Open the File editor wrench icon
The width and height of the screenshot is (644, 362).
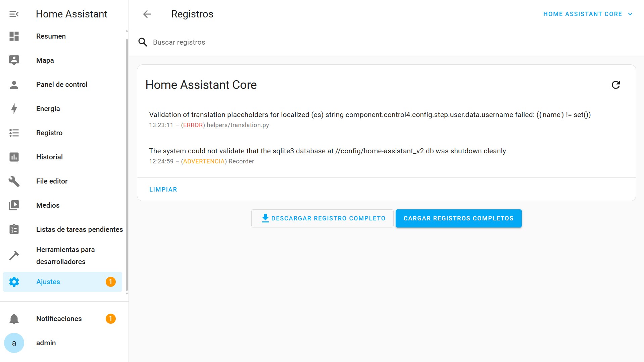pos(14,181)
